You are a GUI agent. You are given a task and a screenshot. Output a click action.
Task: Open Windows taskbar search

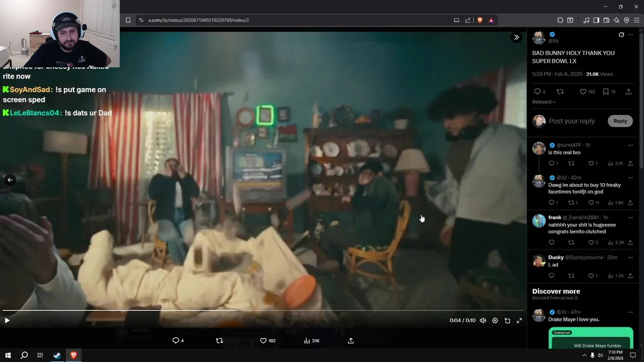point(24,355)
